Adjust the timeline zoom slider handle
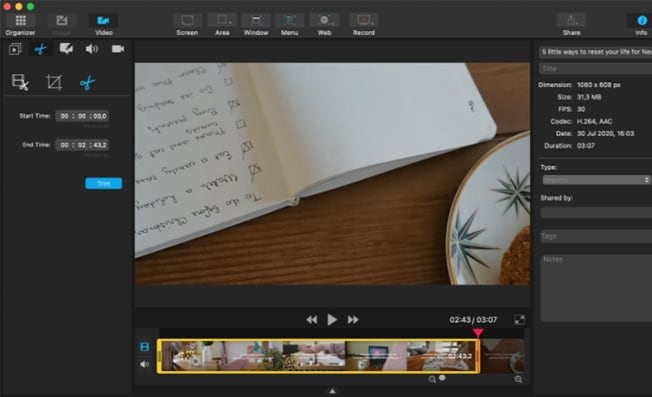 (442, 378)
